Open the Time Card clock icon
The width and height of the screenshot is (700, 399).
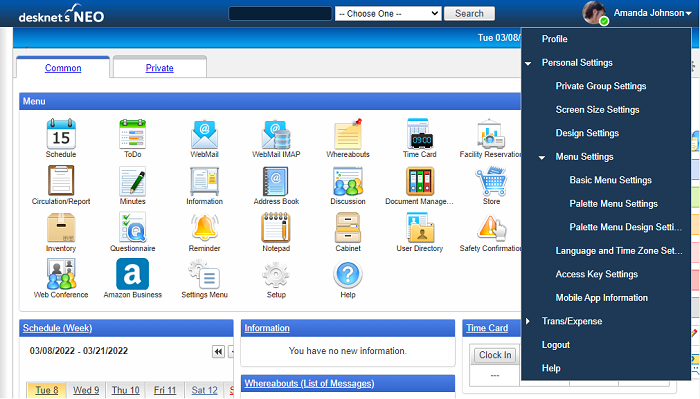coord(420,134)
